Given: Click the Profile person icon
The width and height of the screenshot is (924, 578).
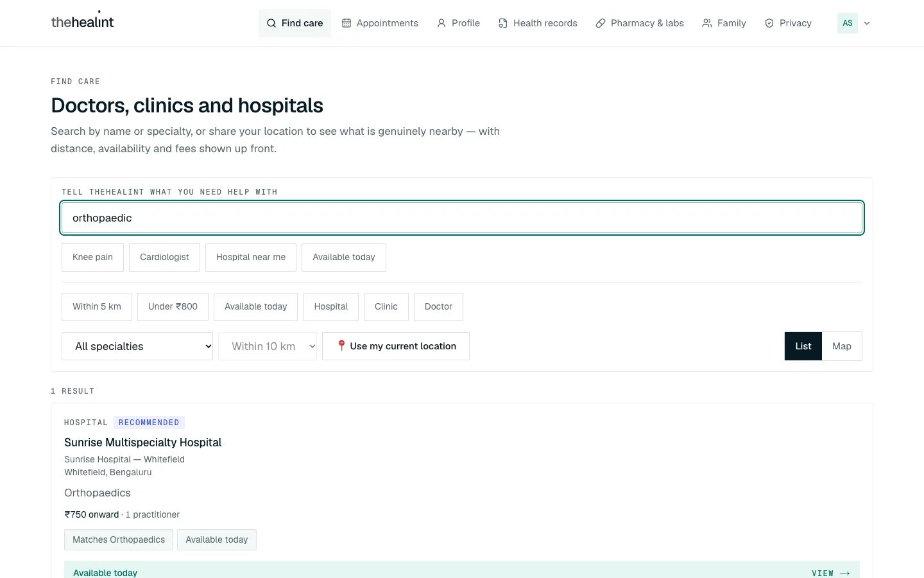Looking at the screenshot, I should 441,23.
